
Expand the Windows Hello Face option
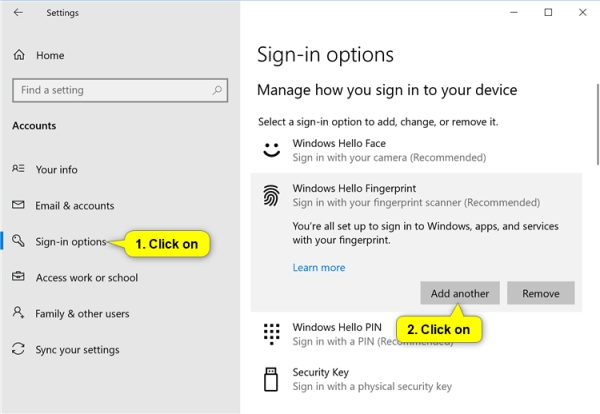pos(416,150)
